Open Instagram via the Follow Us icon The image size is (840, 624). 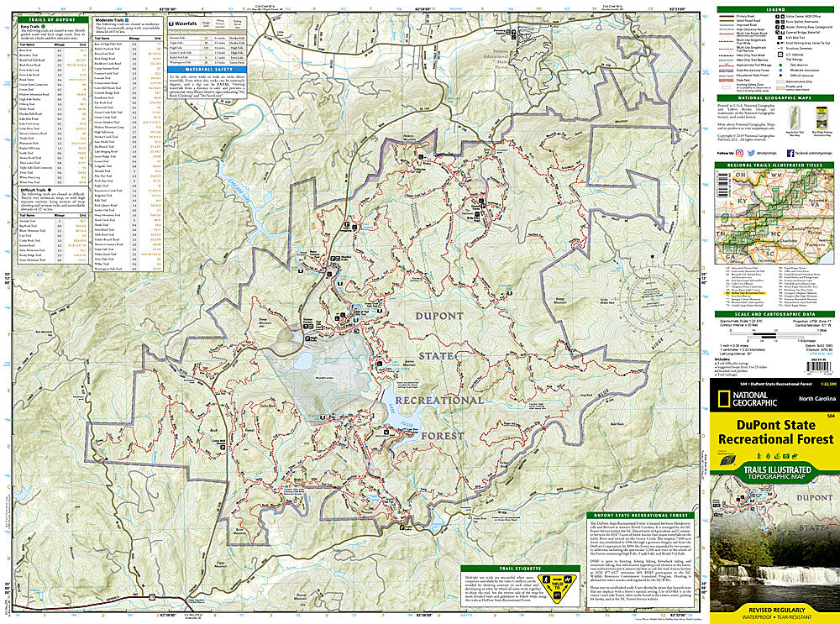(739, 155)
